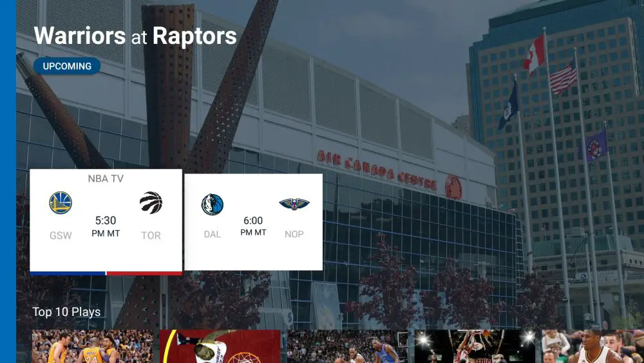The image size is (644, 363).
Task: Click the Toronto Raptors logo
Action: point(151,202)
